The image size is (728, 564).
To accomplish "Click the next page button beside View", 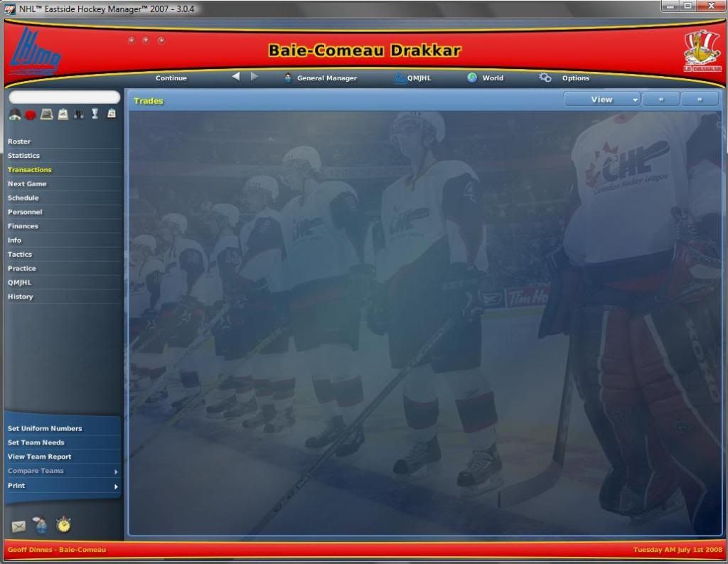I will [x=700, y=100].
